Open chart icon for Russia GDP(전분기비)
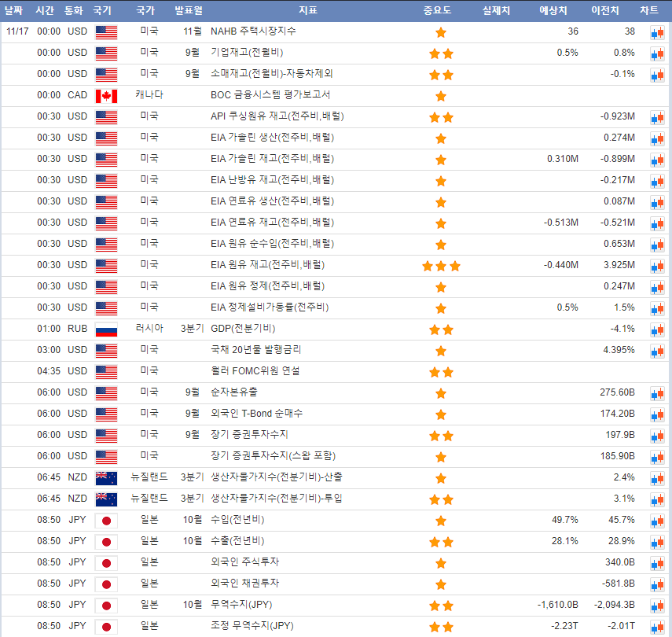This screenshot has height=637, width=672. (656, 330)
